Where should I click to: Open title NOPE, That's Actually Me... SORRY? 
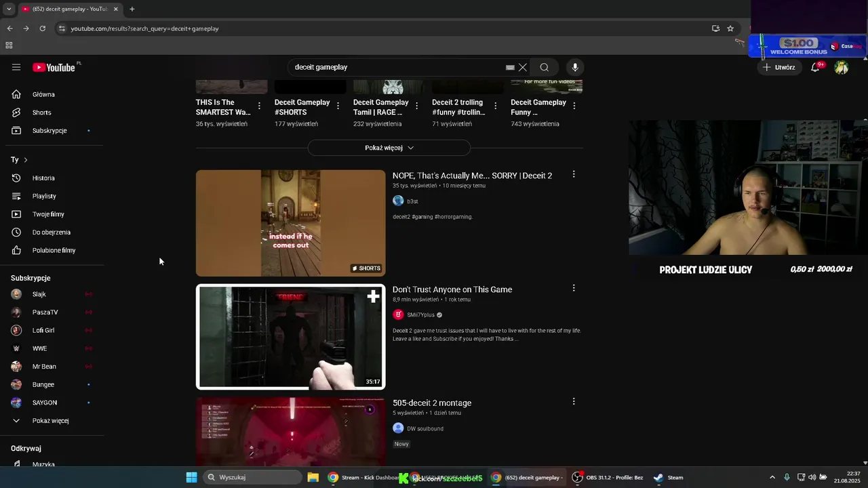[x=472, y=176]
